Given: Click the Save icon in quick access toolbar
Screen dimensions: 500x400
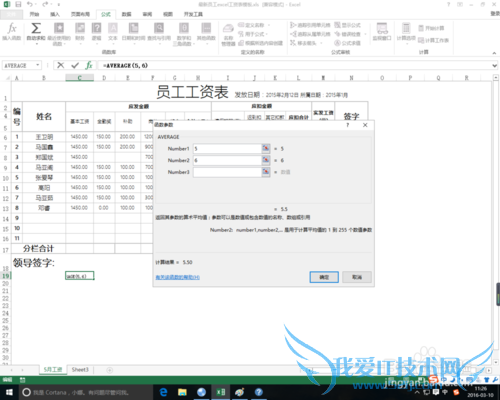Looking at the screenshot, I should coord(18,4).
